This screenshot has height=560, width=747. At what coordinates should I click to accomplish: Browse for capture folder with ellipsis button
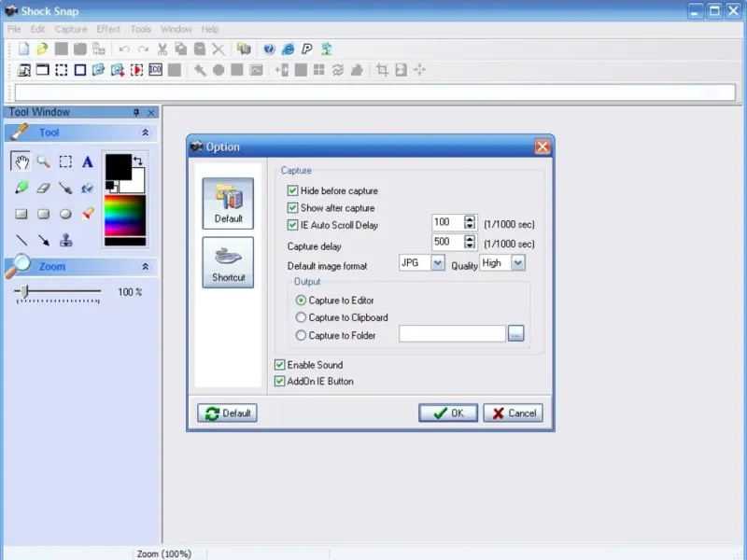(516, 333)
